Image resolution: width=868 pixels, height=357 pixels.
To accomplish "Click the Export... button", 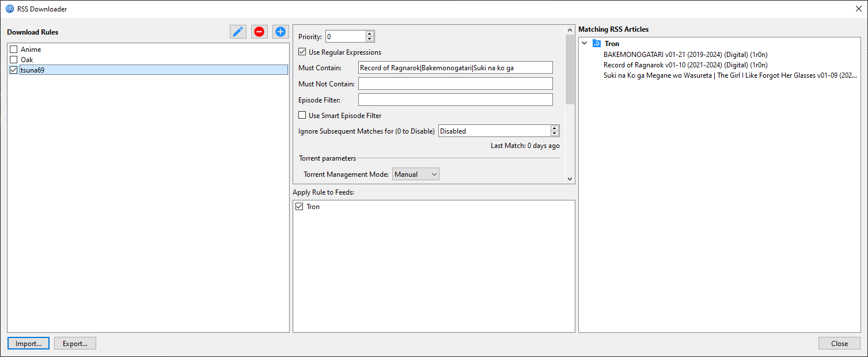I will coord(75,344).
